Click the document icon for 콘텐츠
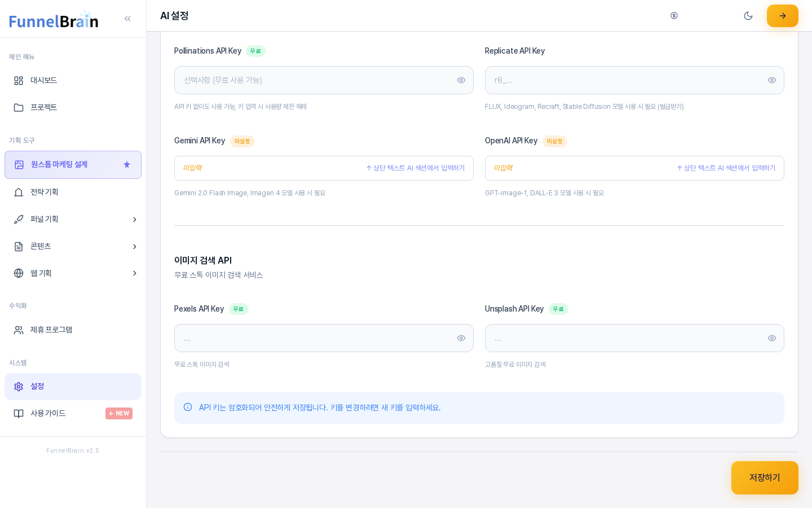812x508 pixels. click(x=19, y=247)
